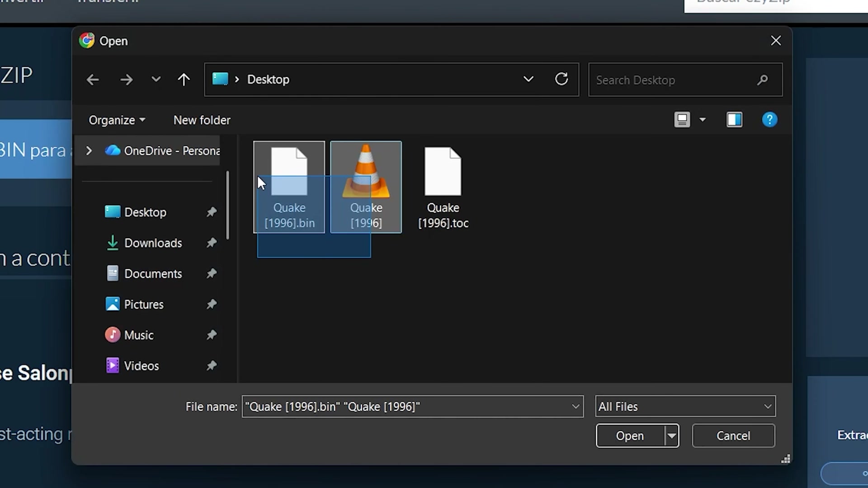
Task: Open the Downloads folder in the sidebar
Action: (153, 243)
